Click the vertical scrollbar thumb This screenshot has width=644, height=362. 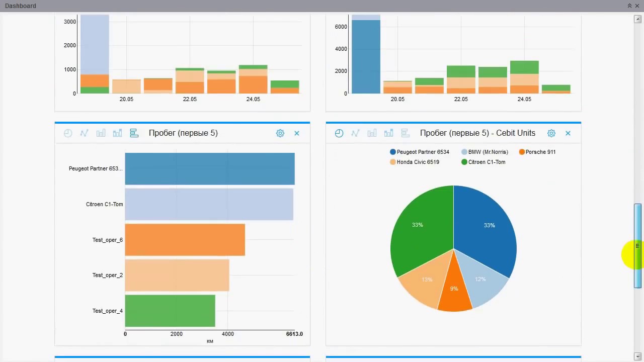[x=637, y=246]
